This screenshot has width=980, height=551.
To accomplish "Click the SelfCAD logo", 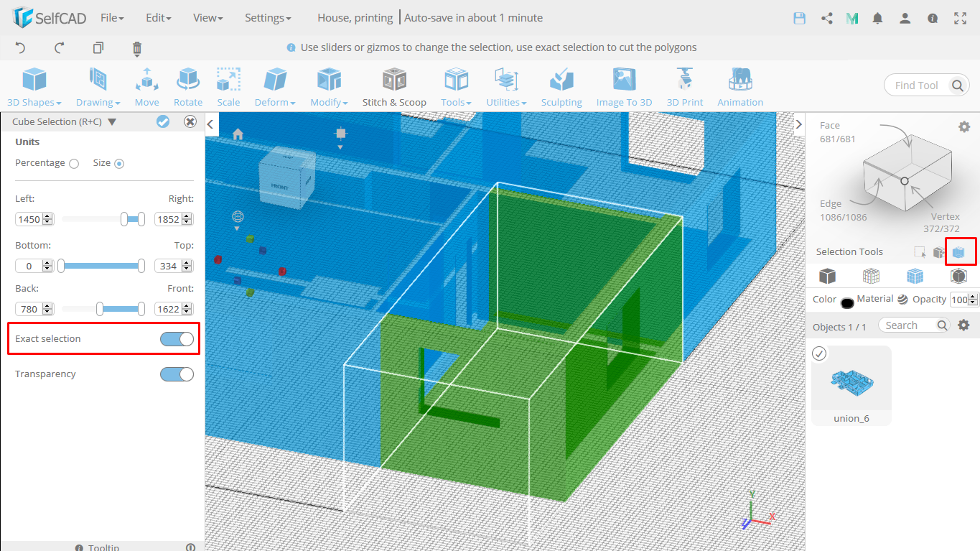I will (x=50, y=18).
